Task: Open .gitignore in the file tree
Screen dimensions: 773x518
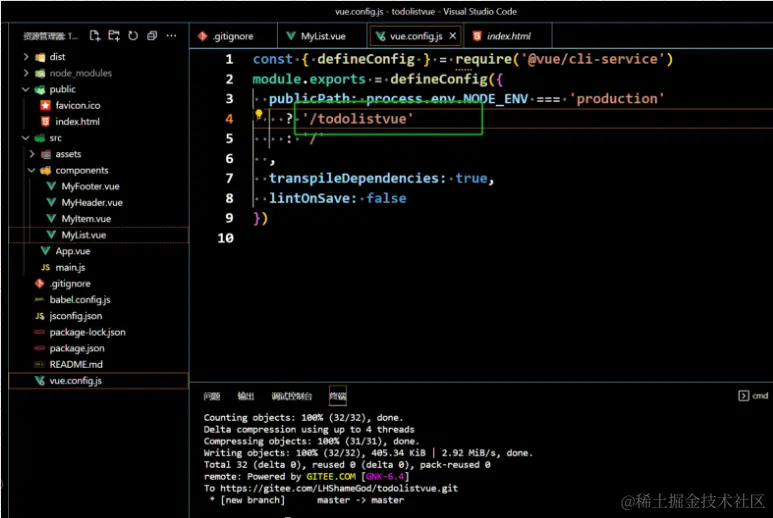Action: pyautogui.click(x=70, y=283)
